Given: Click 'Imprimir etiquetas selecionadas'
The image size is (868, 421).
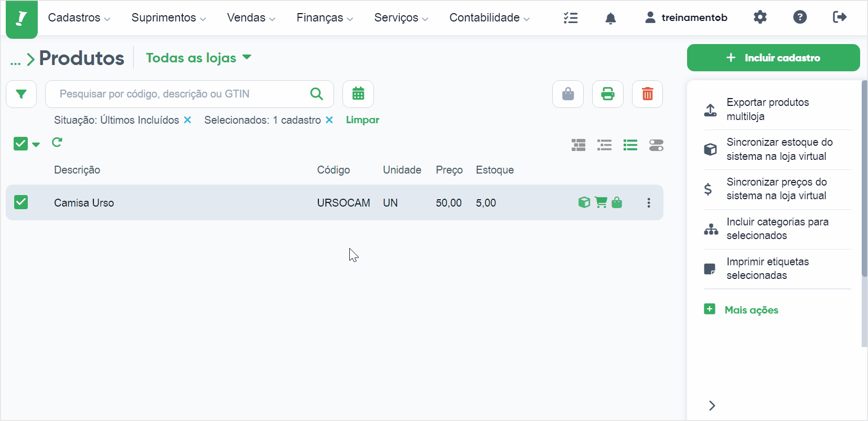Looking at the screenshot, I should click(777, 268).
